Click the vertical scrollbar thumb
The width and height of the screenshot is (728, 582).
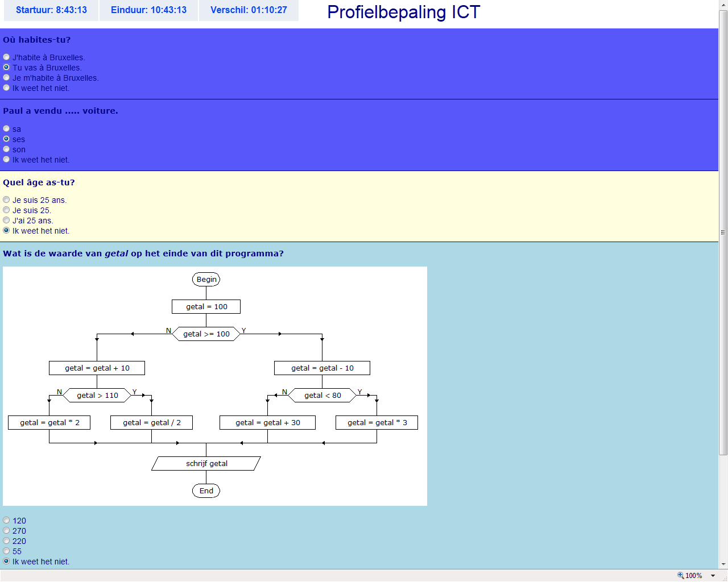(x=723, y=232)
